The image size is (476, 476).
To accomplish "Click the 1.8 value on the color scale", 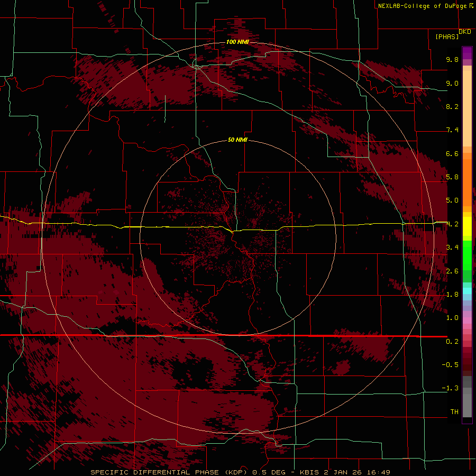I will (x=452, y=295).
